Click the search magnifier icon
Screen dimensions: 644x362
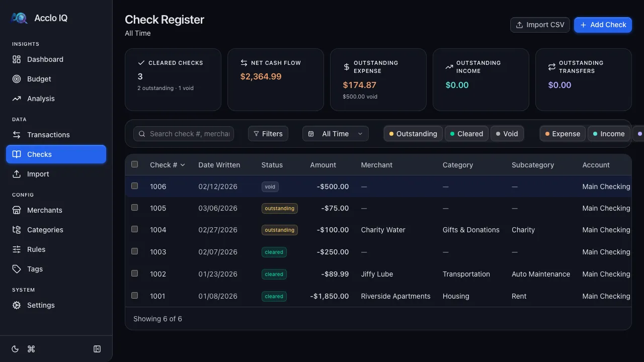click(x=142, y=134)
